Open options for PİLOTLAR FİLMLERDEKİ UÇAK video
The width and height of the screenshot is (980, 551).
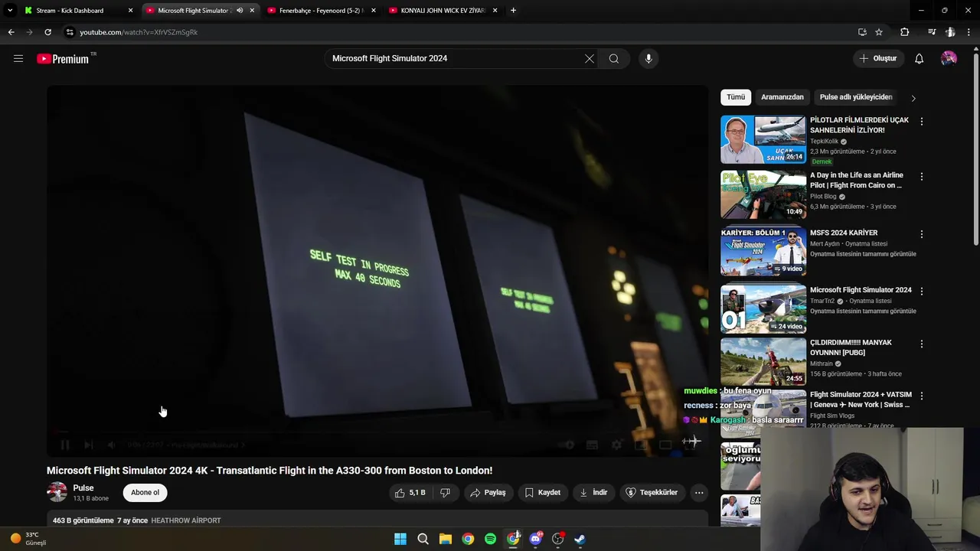pos(922,122)
